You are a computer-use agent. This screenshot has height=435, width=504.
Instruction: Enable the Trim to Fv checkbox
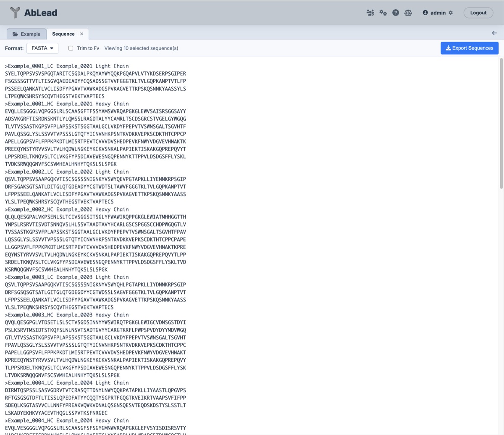[71, 48]
